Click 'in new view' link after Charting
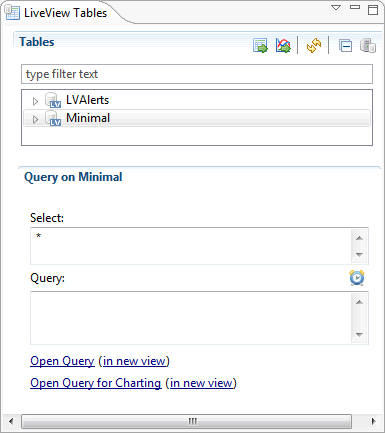This screenshot has height=433, width=385. click(x=201, y=383)
